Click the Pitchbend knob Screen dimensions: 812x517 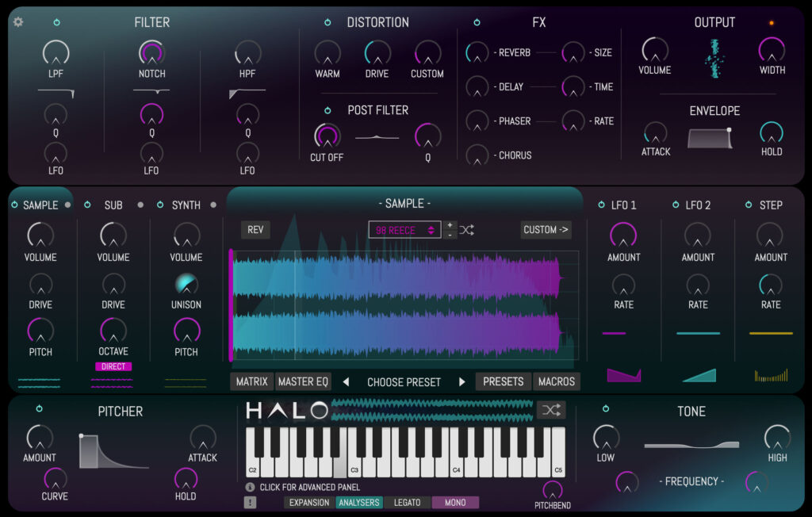(x=553, y=491)
